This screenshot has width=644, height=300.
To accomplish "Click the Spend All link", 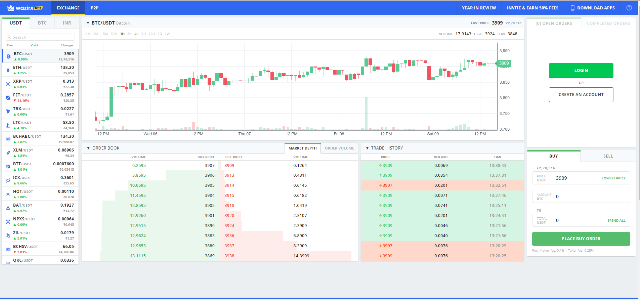I will [616, 221].
